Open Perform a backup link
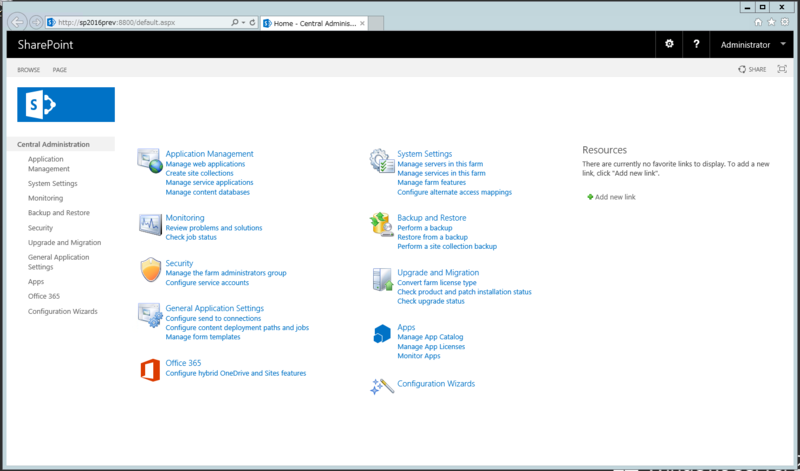Screen dimensions: 800x471 (x=424, y=228)
